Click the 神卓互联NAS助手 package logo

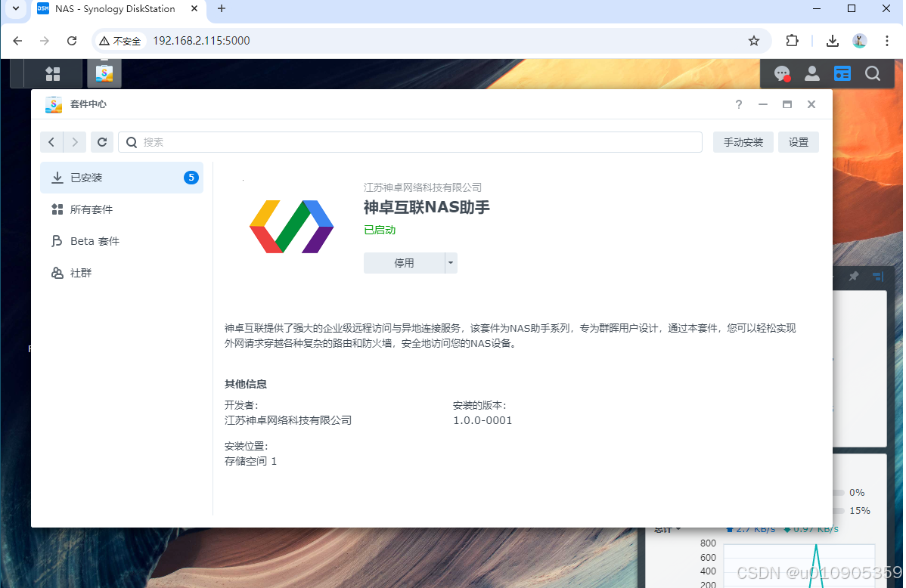291,227
